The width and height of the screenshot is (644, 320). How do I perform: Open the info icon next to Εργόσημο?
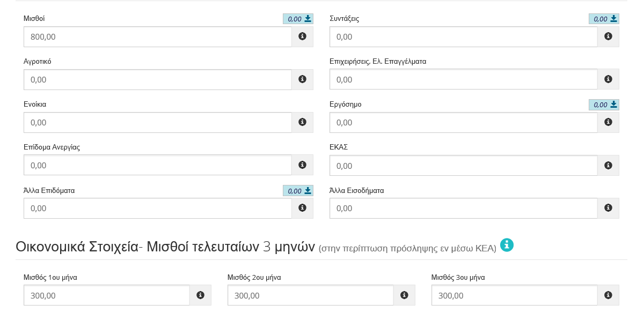pyautogui.click(x=608, y=122)
